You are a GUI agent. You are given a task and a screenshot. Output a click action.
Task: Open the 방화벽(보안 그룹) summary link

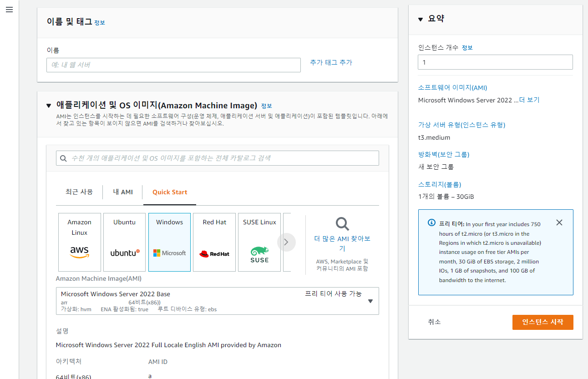pos(444,154)
